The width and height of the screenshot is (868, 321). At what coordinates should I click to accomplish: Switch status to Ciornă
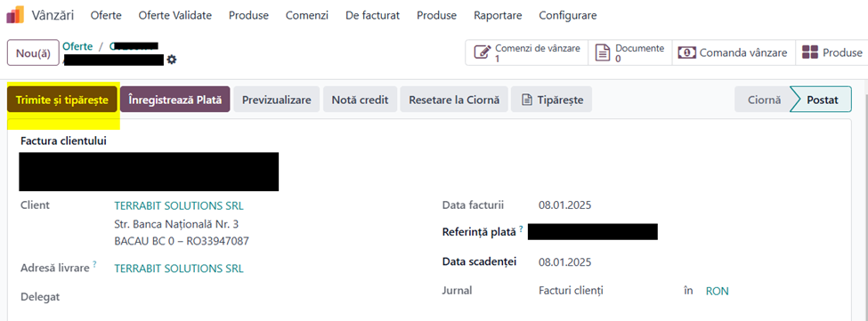pyautogui.click(x=764, y=100)
